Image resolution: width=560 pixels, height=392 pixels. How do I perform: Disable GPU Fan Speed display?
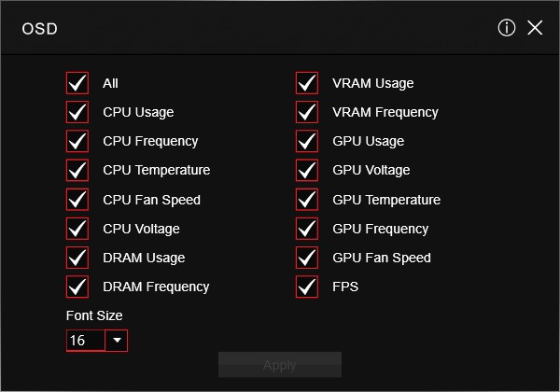click(x=307, y=258)
